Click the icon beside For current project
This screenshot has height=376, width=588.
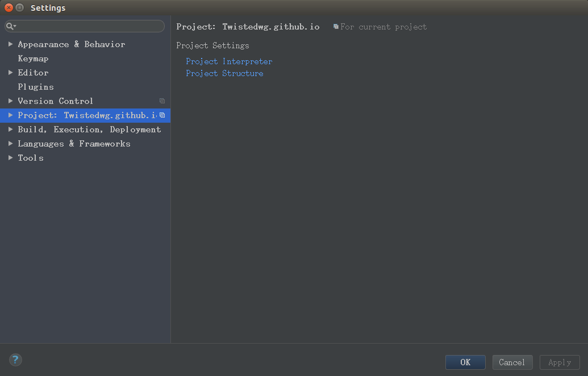click(336, 27)
